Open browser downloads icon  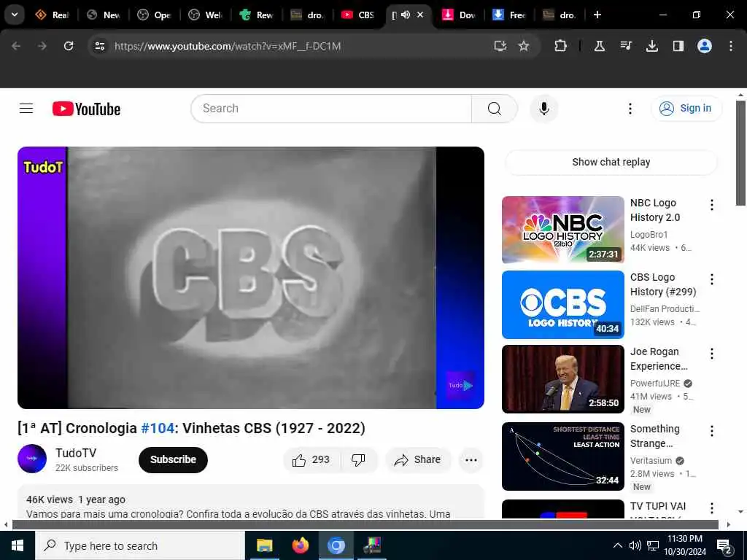pyautogui.click(x=651, y=46)
